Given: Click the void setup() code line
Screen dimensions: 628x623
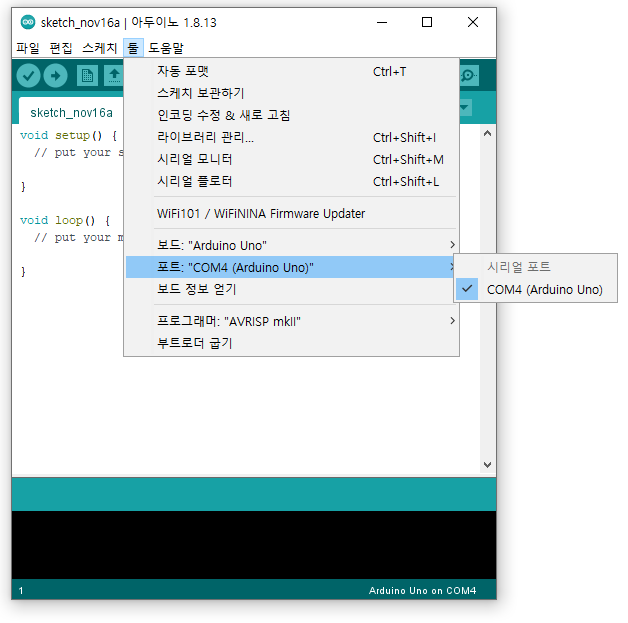Looking at the screenshot, I should [68, 136].
